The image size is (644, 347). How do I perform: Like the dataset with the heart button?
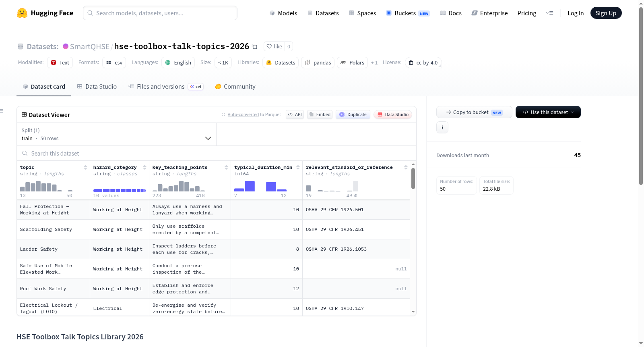275,46
